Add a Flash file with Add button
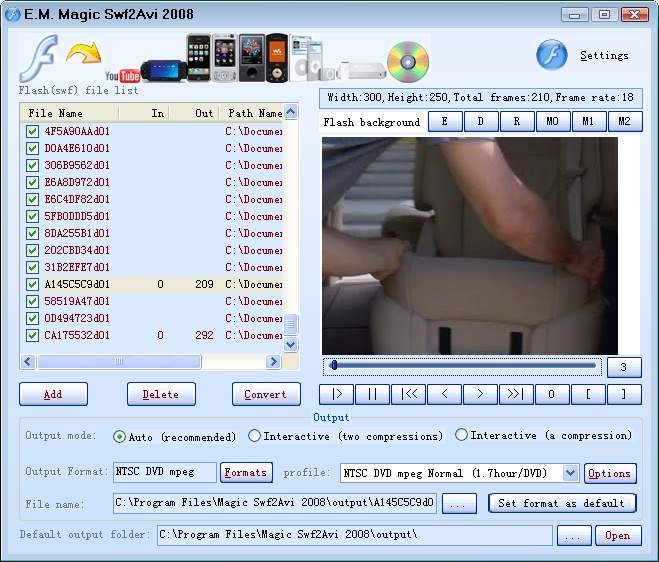Screen dimensions: 659x562 pyautogui.click(x=53, y=394)
